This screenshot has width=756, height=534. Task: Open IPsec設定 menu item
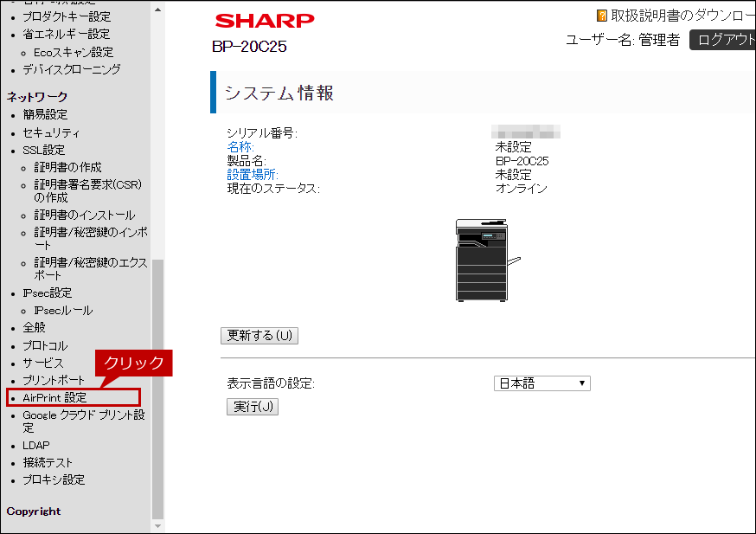[48, 293]
